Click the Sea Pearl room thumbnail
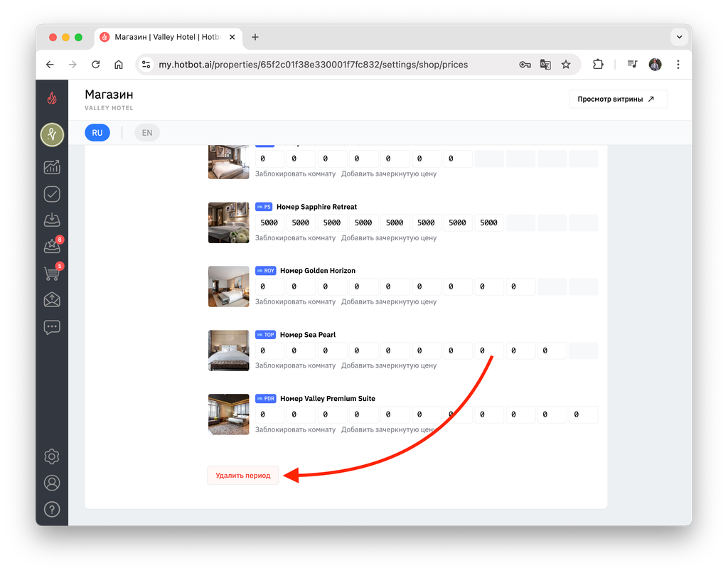This screenshot has width=728, height=573. [229, 350]
